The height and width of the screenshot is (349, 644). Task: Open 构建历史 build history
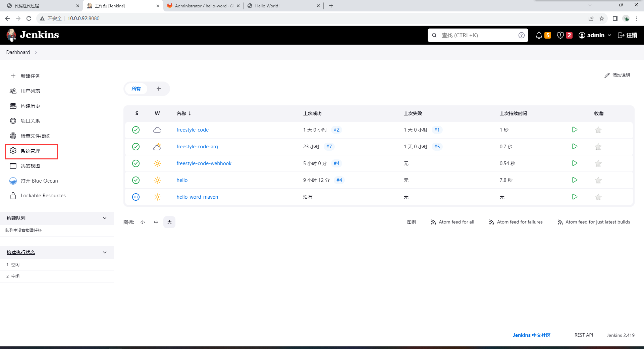click(x=25, y=106)
